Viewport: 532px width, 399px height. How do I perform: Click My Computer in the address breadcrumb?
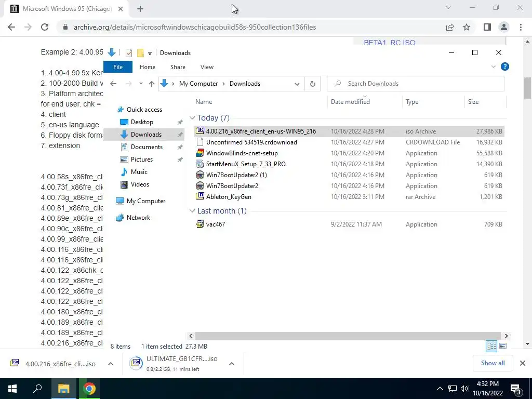click(198, 84)
